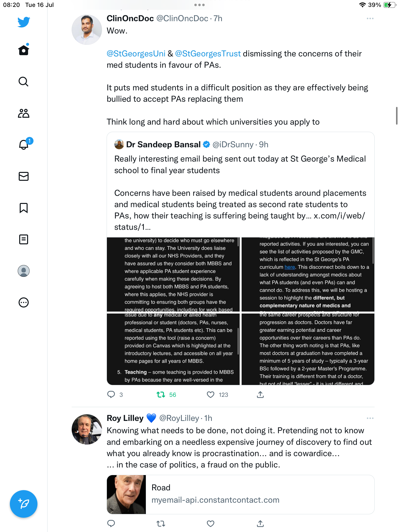Open the @StGeorgesTrust mention link
Screen dimensions: 399x532
pos(208,54)
